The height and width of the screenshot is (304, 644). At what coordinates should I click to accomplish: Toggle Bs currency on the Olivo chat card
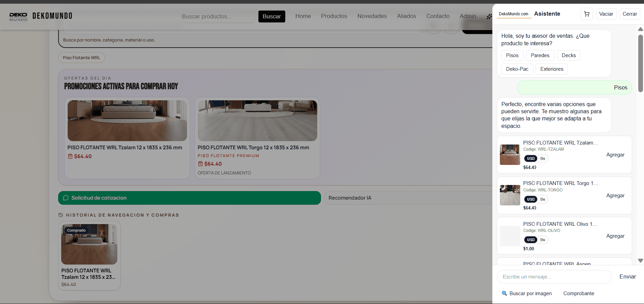tap(543, 240)
